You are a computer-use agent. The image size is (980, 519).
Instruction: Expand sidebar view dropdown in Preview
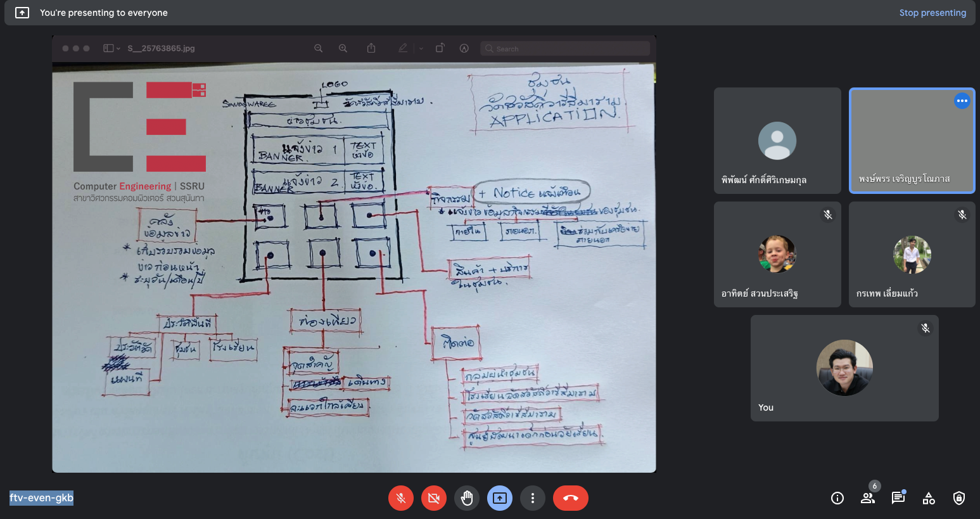point(112,48)
